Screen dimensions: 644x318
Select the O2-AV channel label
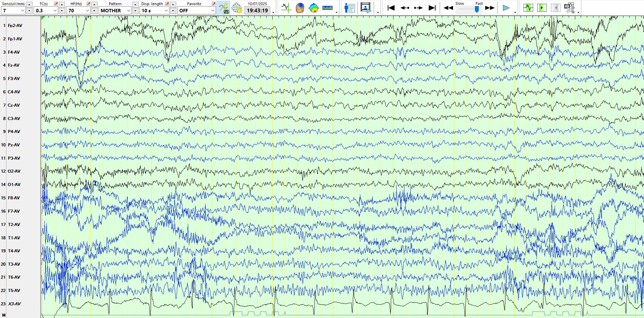pyautogui.click(x=14, y=171)
